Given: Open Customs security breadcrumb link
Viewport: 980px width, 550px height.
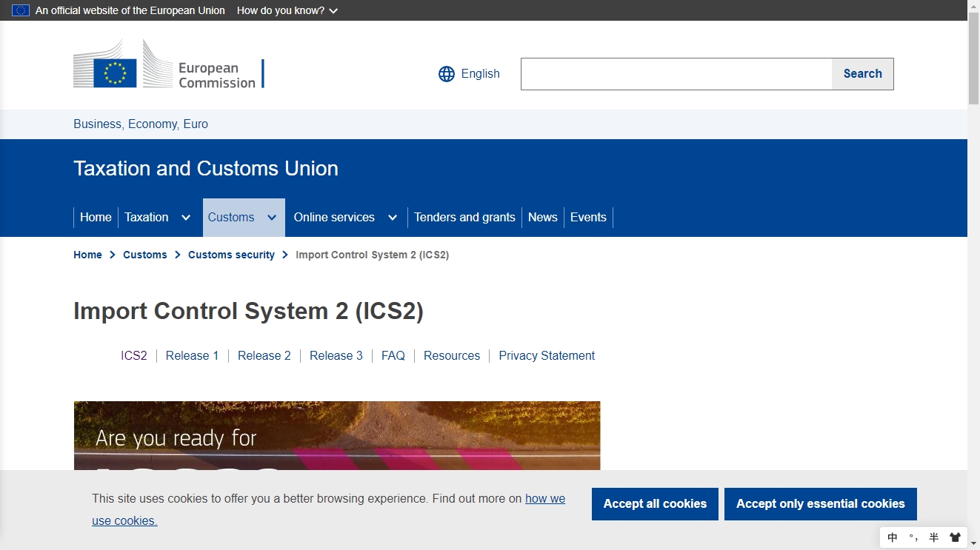Looking at the screenshot, I should click(x=231, y=255).
